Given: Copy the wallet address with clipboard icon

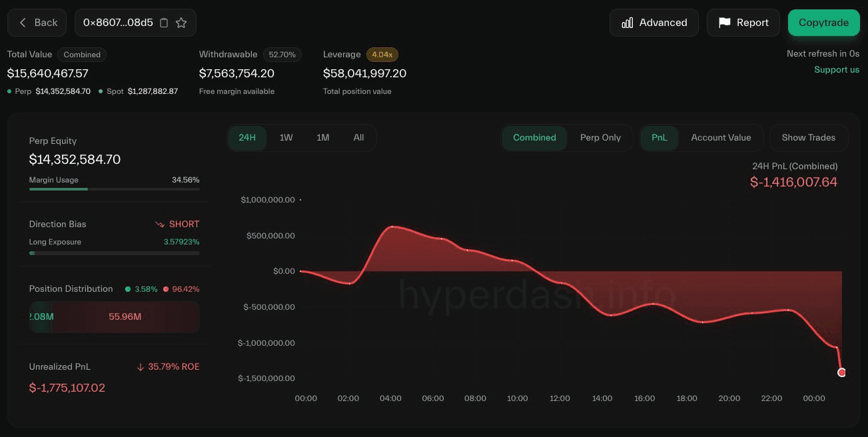Looking at the screenshot, I should 164,23.
